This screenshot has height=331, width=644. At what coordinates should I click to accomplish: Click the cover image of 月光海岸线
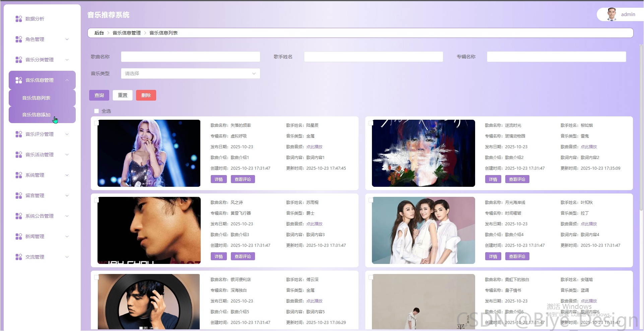pyautogui.click(x=424, y=230)
